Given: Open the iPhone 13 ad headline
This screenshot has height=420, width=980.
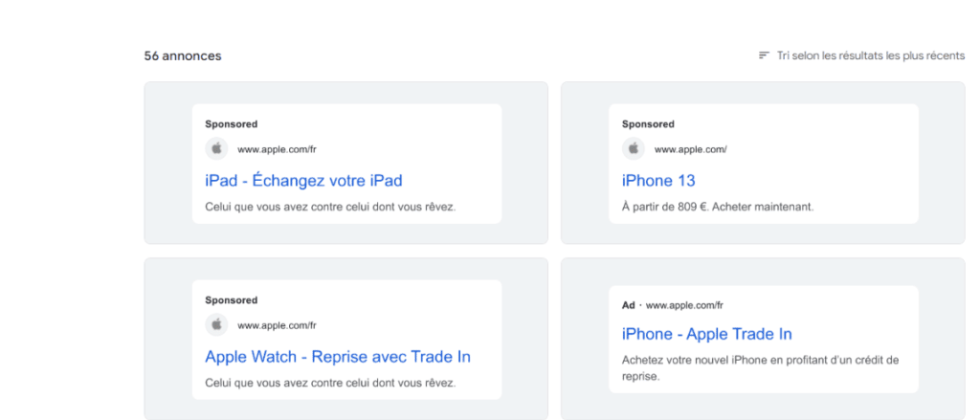Looking at the screenshot, I should pos(658,181).
